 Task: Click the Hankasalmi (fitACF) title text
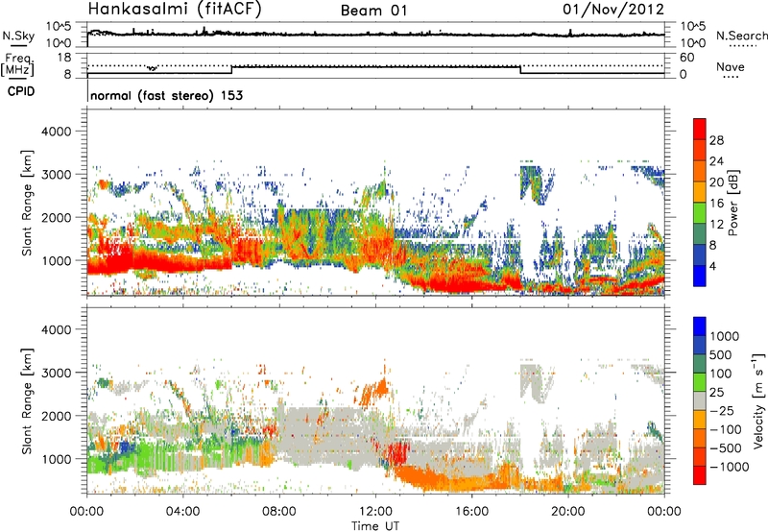175,10
